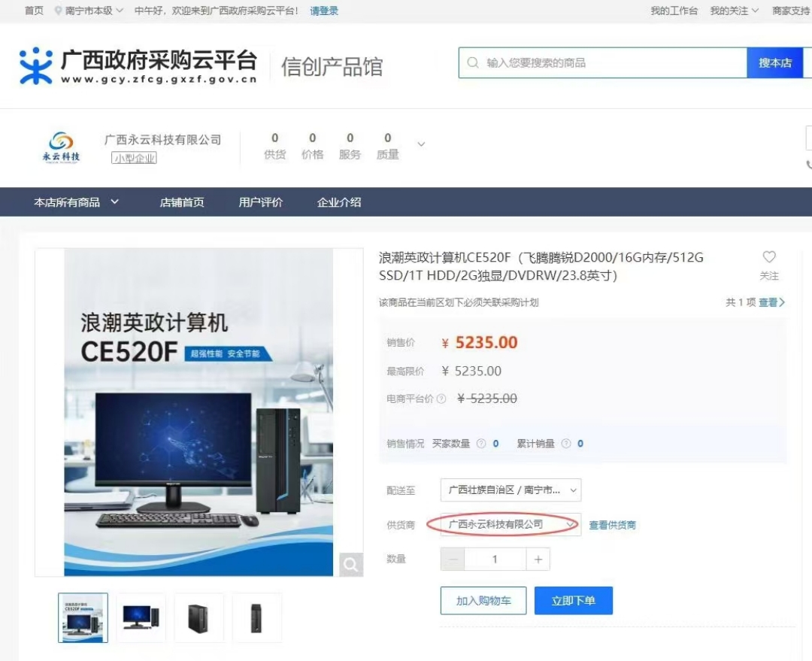Open image zoom via magnifier on product photo
This screenshot has height=661, width=812.
pyautogui.click(x=350, y=563)
